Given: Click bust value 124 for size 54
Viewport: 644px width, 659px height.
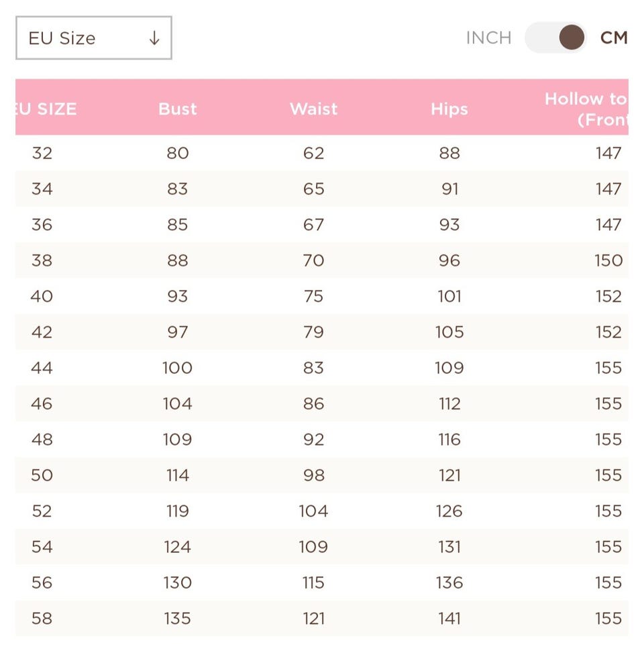Looking at the screenshot, I should [178, 547].
